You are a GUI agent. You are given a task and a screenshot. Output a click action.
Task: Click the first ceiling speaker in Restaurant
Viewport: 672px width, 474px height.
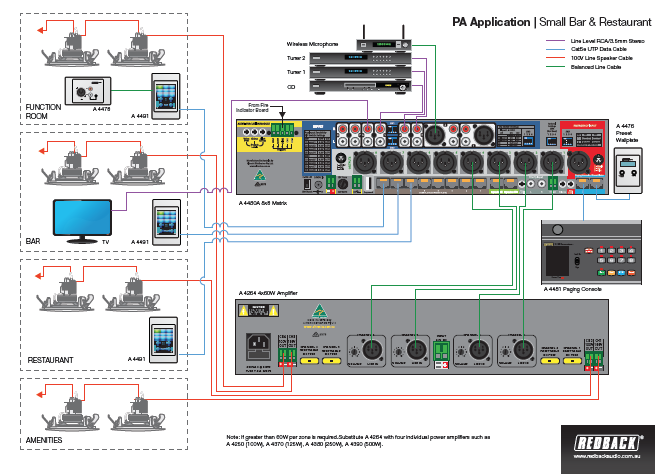coord(66,294)
